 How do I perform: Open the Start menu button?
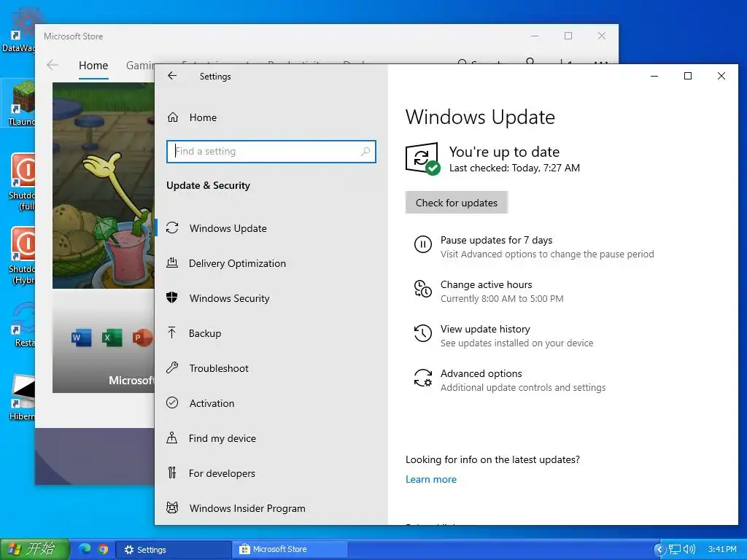pos(34,549)
